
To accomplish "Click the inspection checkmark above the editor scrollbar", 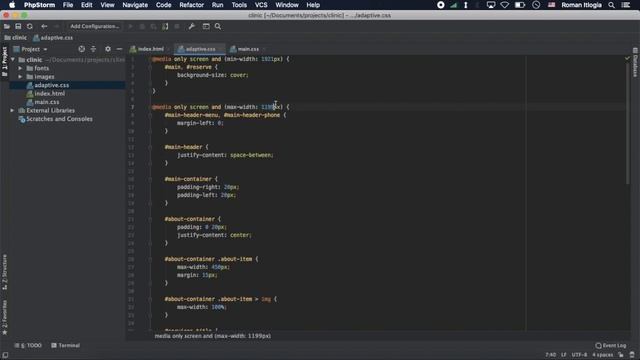I will (627, 59).
